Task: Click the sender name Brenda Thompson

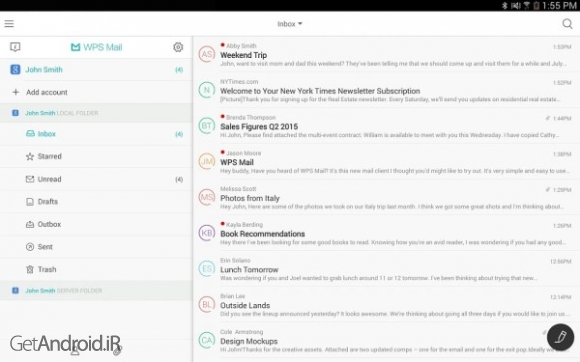Action: point(251,117)
